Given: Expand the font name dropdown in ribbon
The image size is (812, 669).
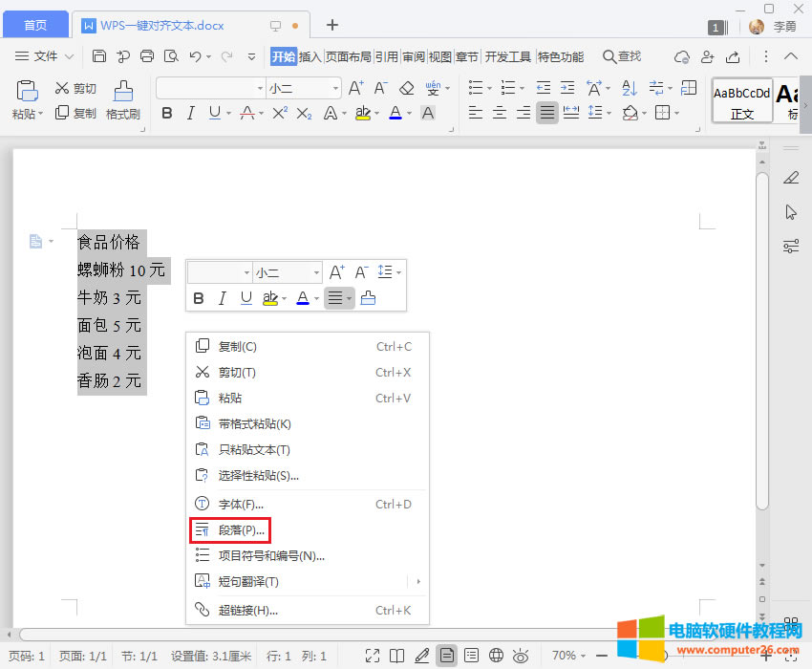Looking at the screenshot, I should [x=260, y=89].
